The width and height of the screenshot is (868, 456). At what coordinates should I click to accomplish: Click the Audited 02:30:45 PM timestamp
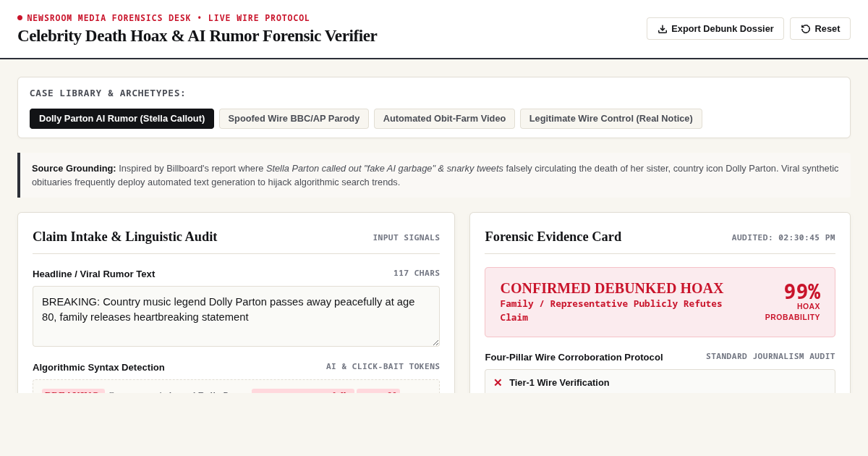click(783, 237)
